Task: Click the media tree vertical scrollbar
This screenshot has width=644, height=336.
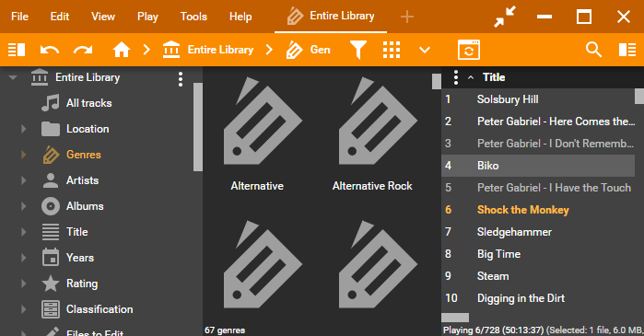Action: click(197, 127)
